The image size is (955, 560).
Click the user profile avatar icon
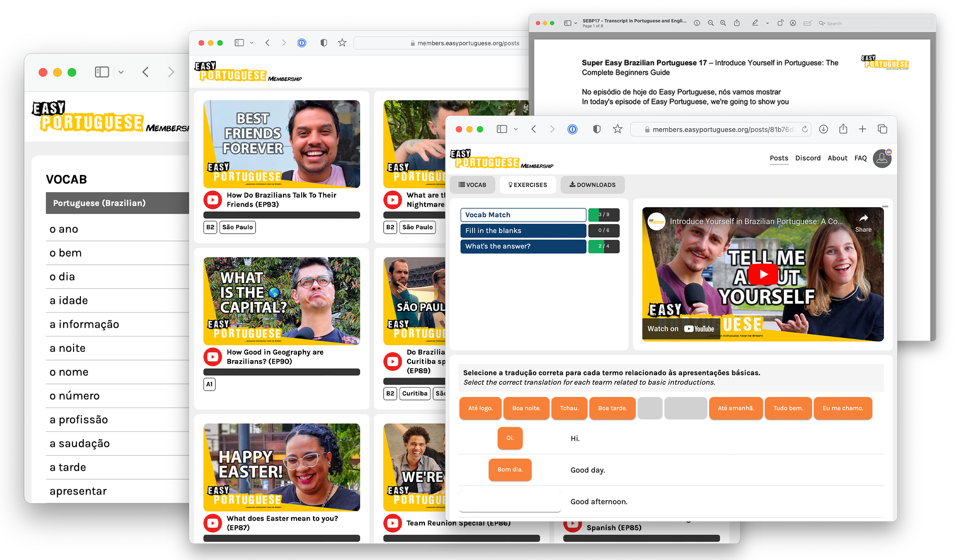click(x=882, y=159)
